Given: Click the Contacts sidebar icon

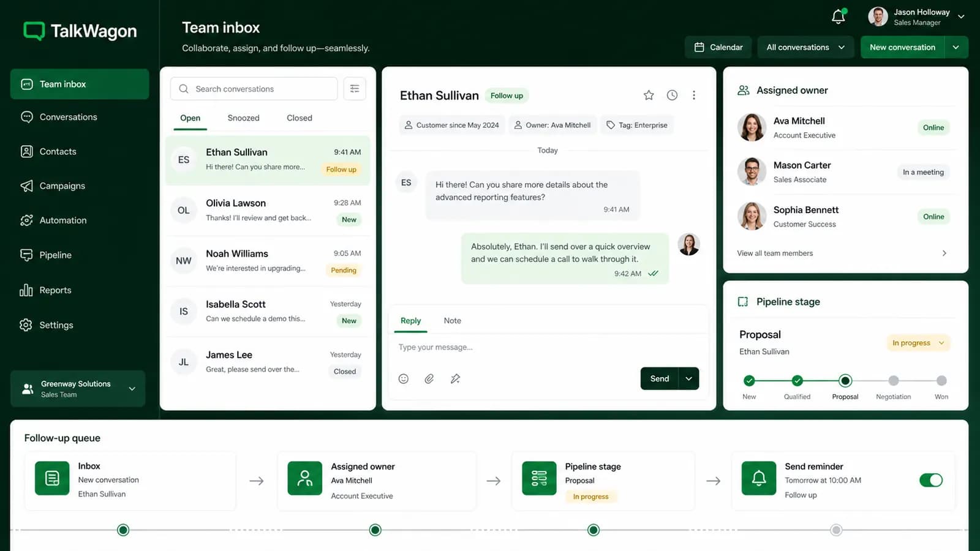Looking at the screenshot, I should (x=26, y=151).
